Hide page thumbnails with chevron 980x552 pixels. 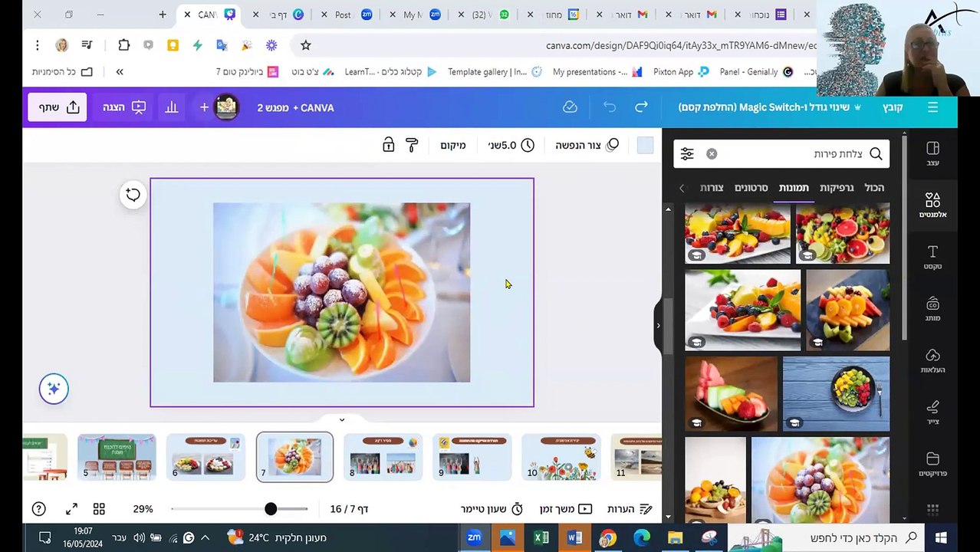tap(342, 419)
